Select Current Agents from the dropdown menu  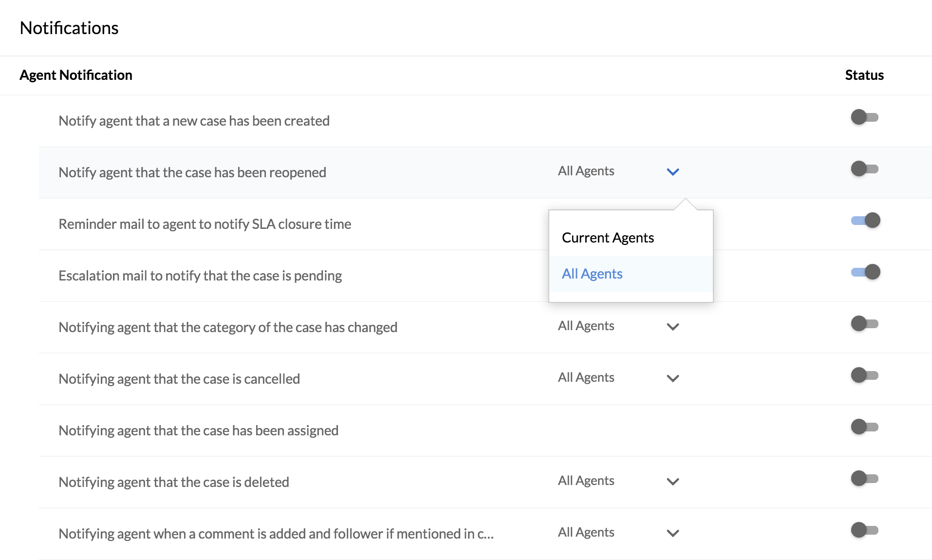tap(631, 238)
